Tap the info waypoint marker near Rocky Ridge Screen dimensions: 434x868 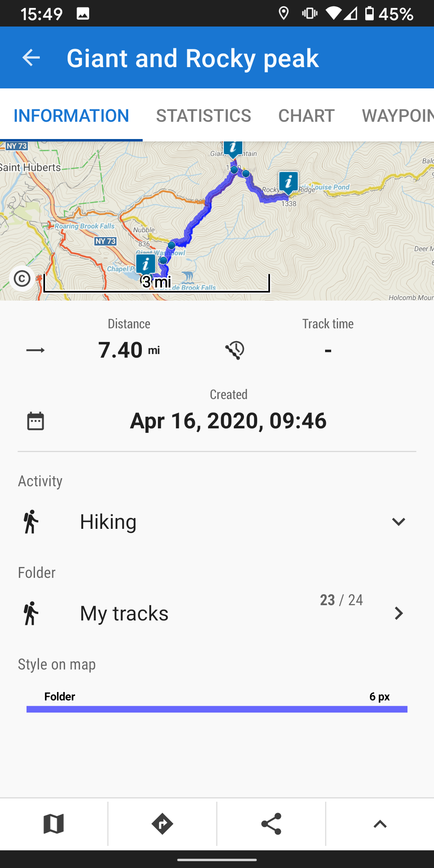(x=289, y=182)
